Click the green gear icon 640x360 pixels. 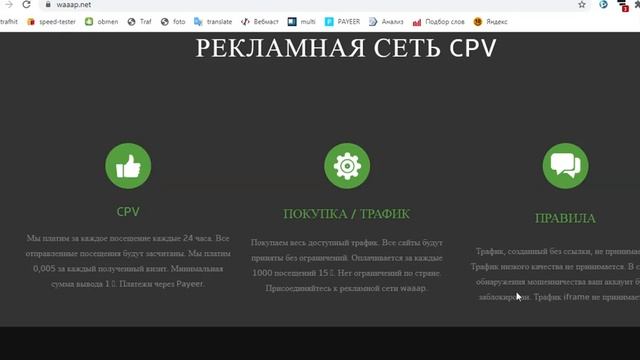347,166
